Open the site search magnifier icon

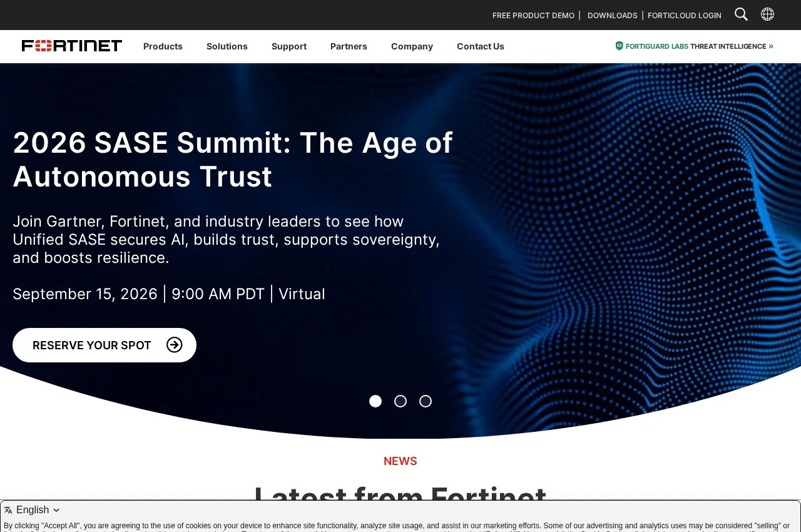741,14
